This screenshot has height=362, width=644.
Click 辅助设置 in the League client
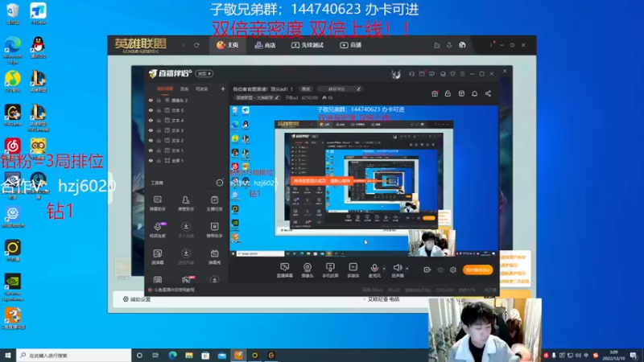point(137,299)
